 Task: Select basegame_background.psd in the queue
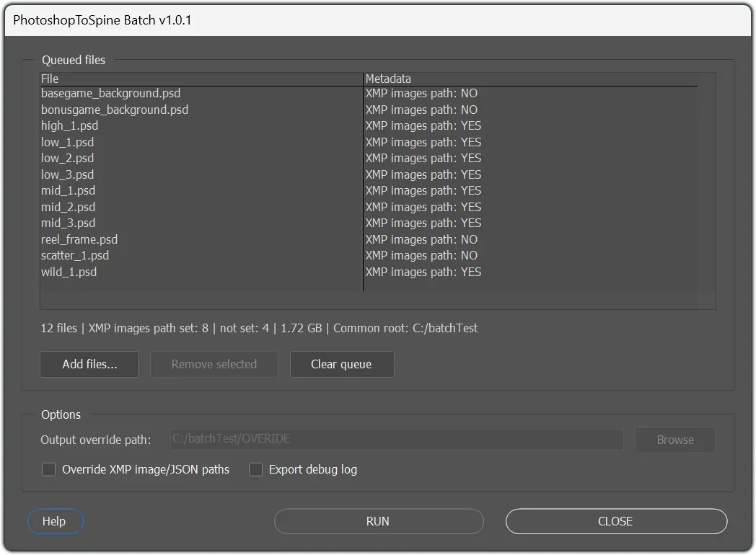pyautogui.click(x=110, y=94)
